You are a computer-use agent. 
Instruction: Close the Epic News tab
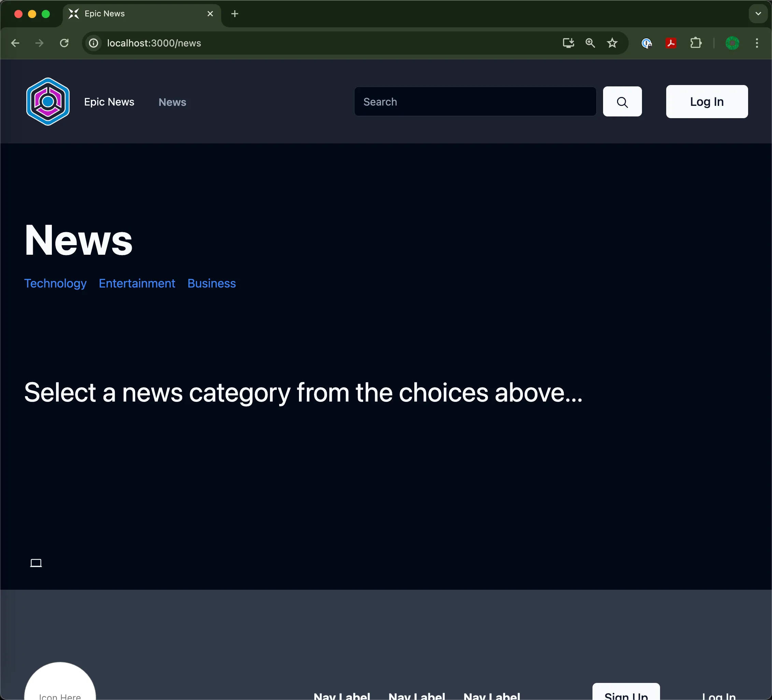[x=210, y=14]
